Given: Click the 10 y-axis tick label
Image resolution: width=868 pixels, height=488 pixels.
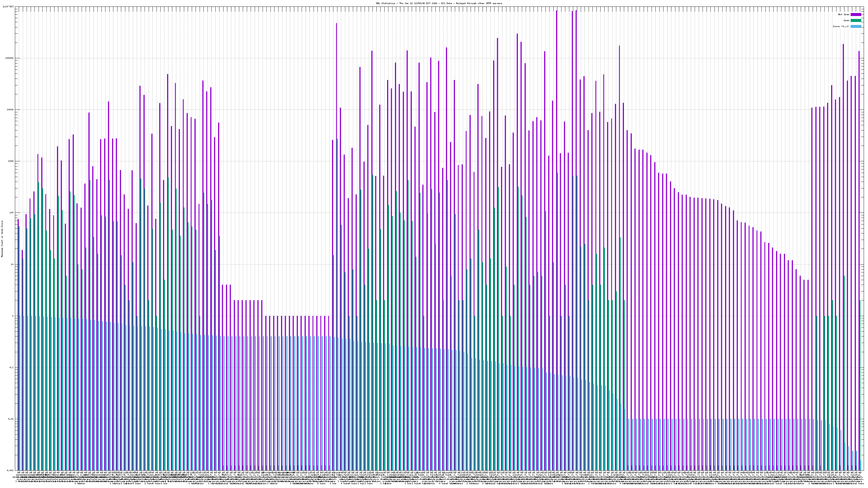Looking at the screenshot, I should pyautogui.click(x=12, y=264).
